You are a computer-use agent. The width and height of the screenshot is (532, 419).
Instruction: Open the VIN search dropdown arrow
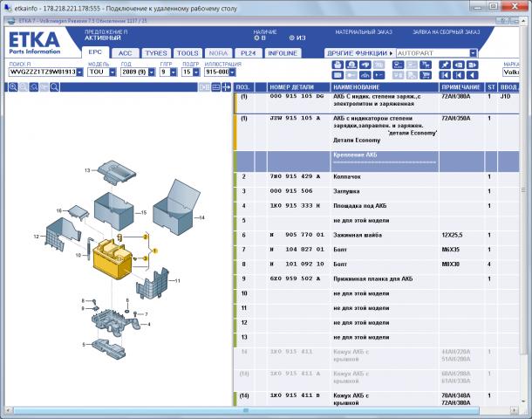click(x=79, y=72)
